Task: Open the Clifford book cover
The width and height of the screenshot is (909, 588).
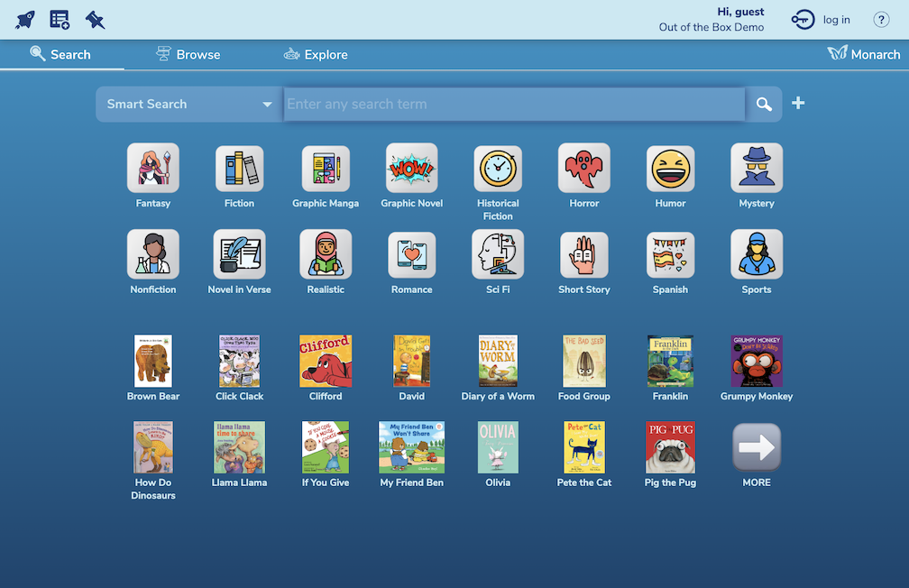Action: click(x=326, y=361)
